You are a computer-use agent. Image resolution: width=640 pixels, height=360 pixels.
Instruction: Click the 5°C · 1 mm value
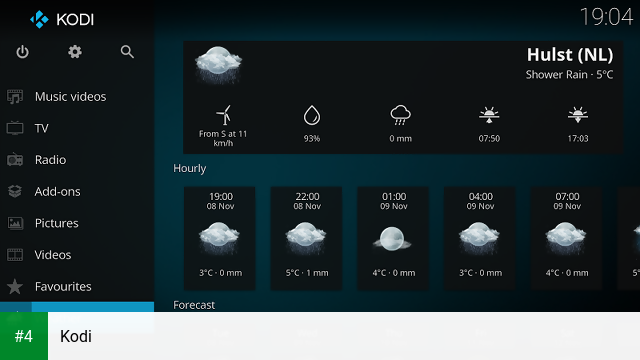click(x=307, y=273)
